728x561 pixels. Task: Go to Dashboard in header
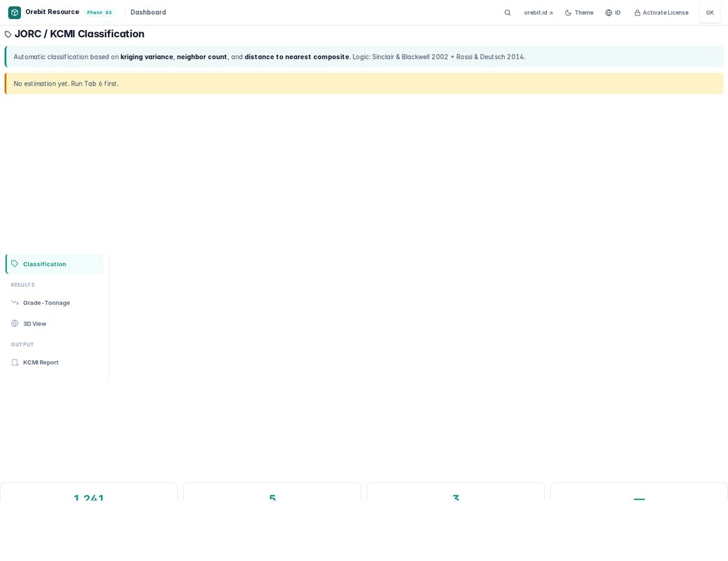point(148,13)
